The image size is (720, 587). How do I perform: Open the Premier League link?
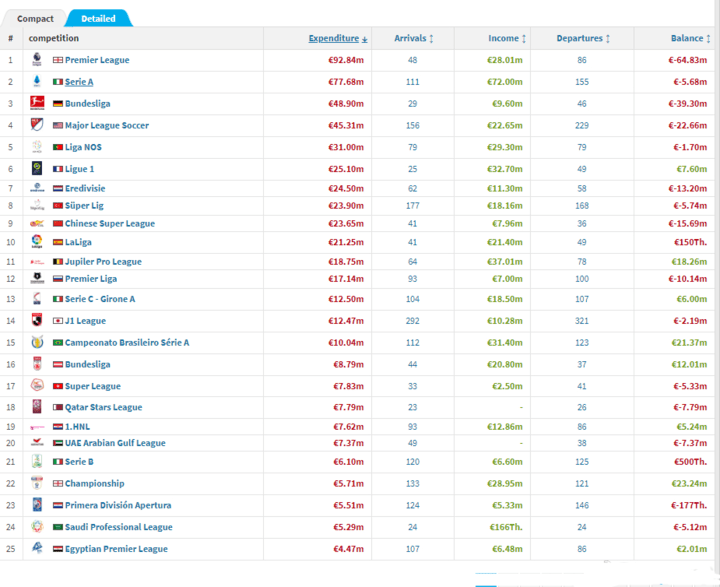[x=97, y=60]
